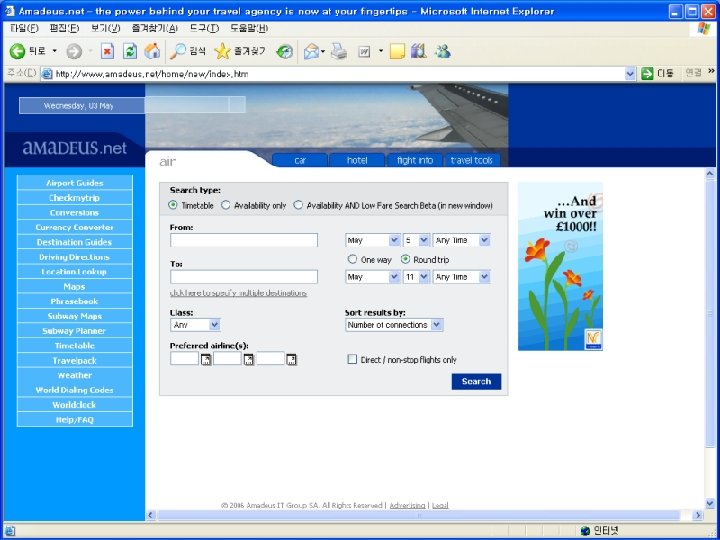Image resolution: width=720 pixels, height=540 pixels.
Task: Click in the To input field
Action: tap(244, 277)
